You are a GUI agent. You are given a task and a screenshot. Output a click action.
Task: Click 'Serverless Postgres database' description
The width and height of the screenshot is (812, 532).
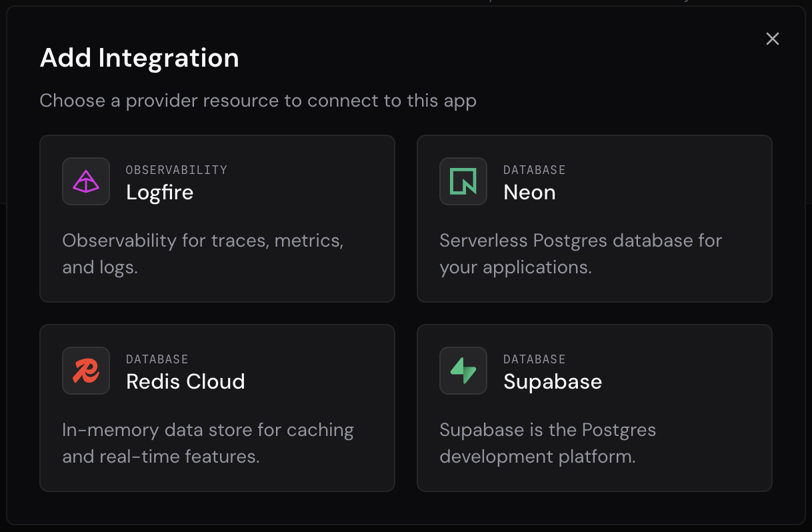pos(581,254)
